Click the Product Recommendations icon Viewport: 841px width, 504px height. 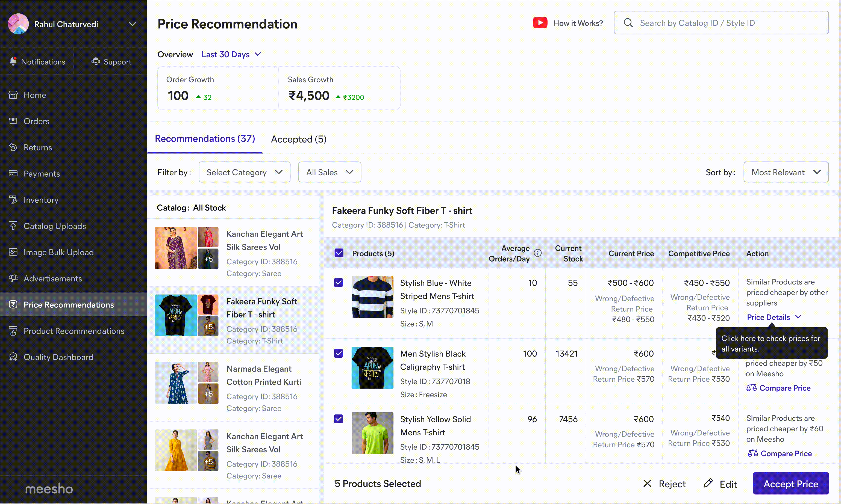[13, 331]
